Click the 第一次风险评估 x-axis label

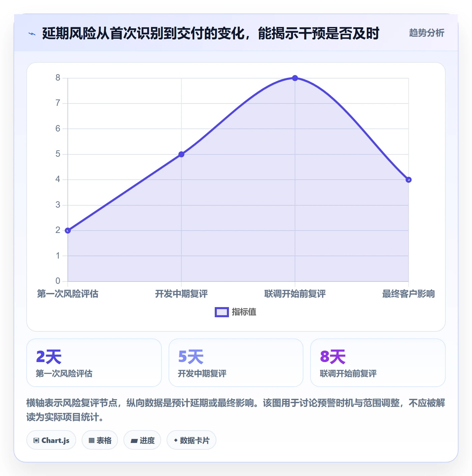(x=68, y=294)
